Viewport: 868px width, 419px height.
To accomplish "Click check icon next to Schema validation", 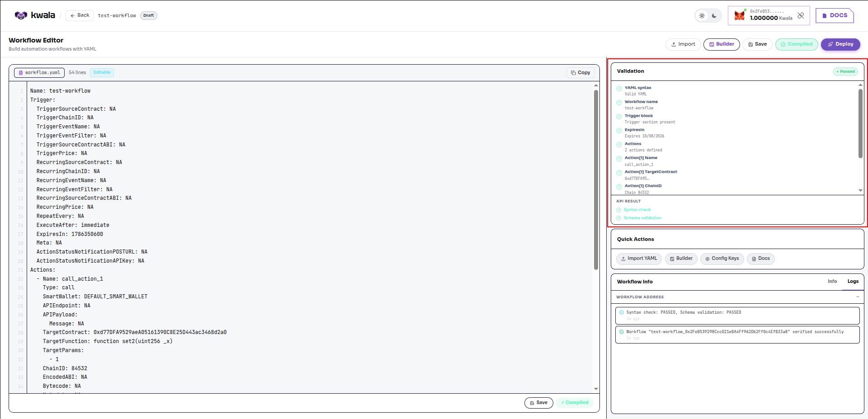I will tap(619, 218).
